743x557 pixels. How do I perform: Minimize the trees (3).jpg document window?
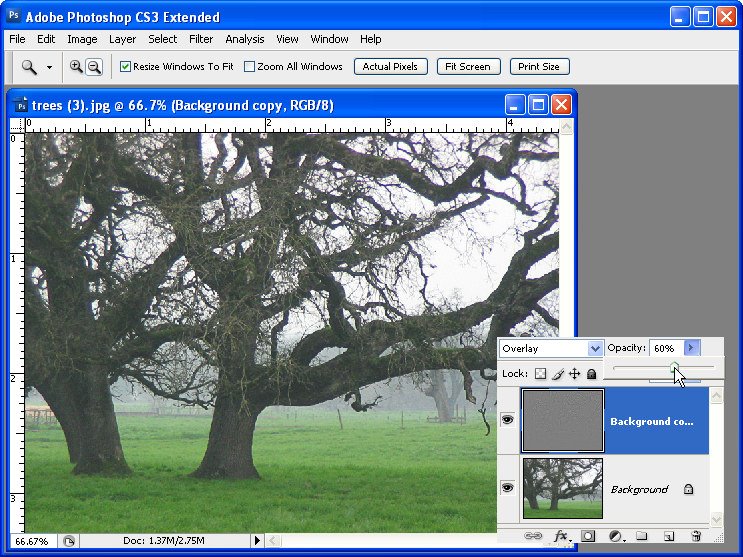(515, 105)
